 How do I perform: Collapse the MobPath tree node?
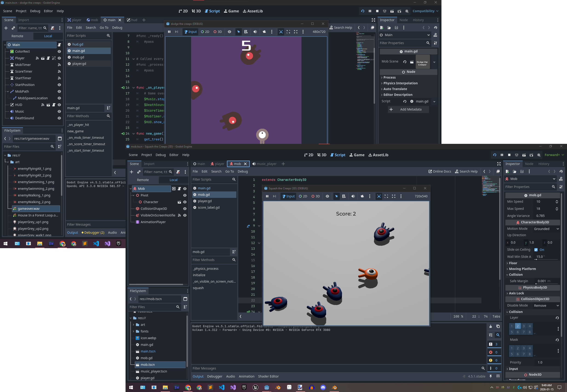pyautogui.click(x=8, y=92)
